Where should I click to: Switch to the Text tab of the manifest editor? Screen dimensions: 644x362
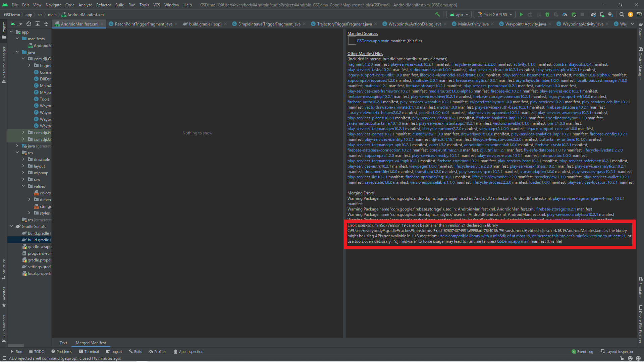click(63, 343)
